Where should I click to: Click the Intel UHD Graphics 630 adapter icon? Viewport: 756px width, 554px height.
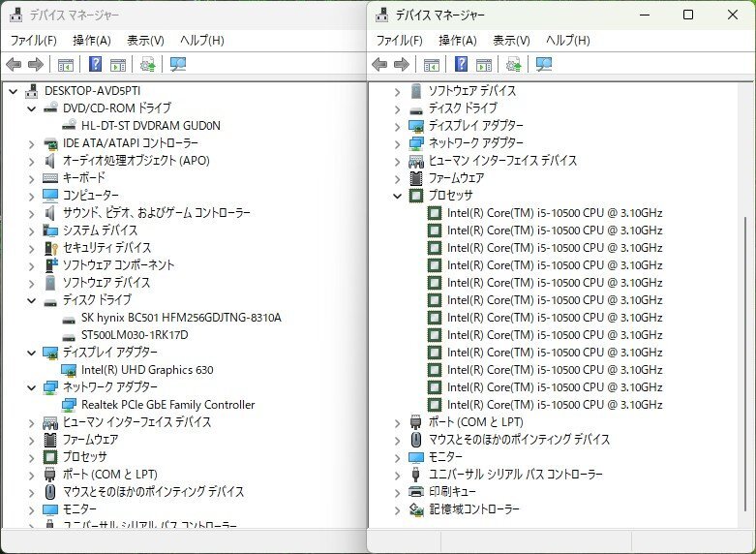coord(69,370)
